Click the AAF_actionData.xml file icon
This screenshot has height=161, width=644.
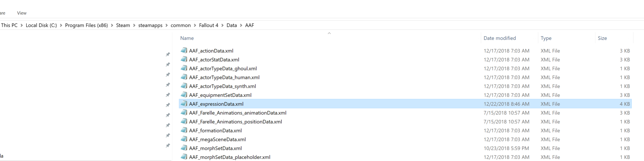(184, 51)
